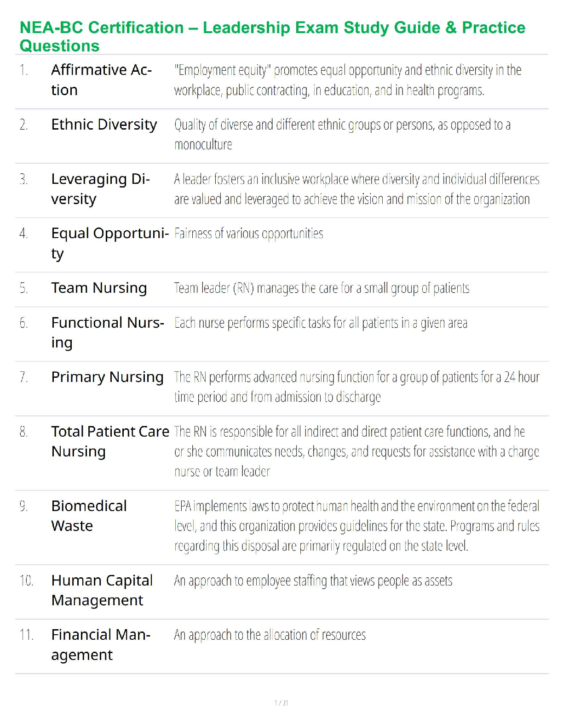
Task: Click the "Human Capital Management" term
Action: 102,590
